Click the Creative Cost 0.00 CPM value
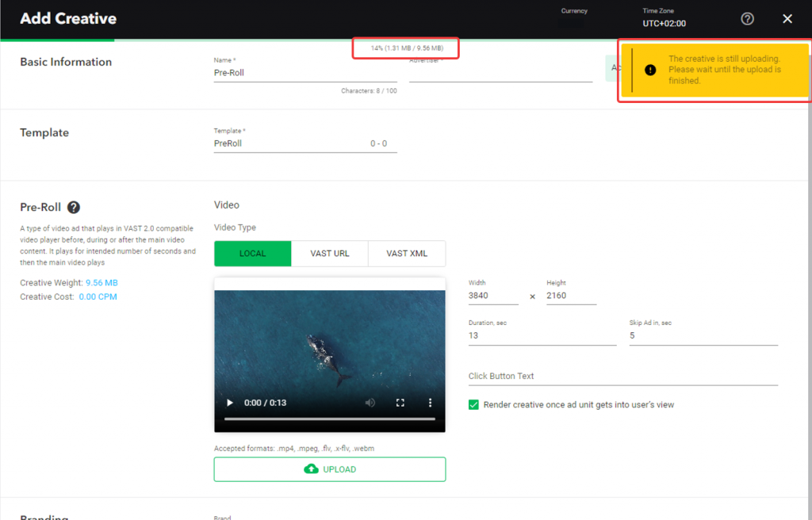Screen dimensions: 812x520 pyautogui.click(x=98, y=296)
